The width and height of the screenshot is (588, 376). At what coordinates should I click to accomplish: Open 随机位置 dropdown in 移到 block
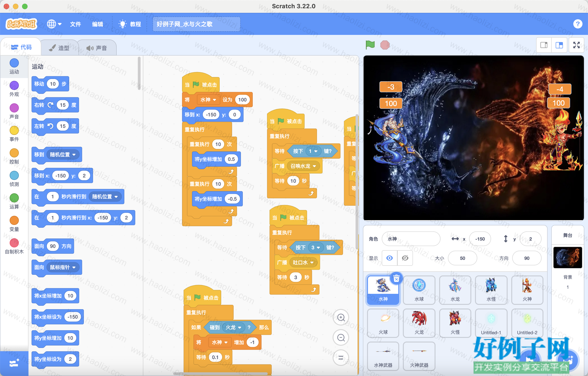63,154
